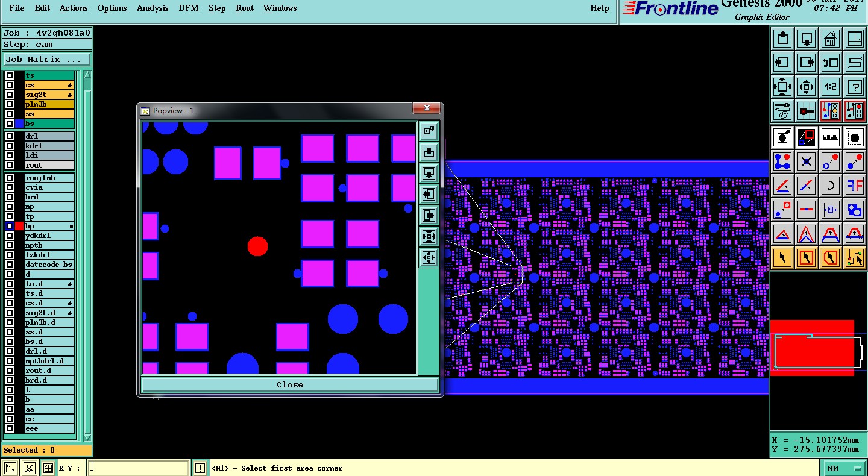The height and width of the screenshot is (476, 868).
Task: Click the red overview thumbnail map
Action: click(x=812, y=348)
